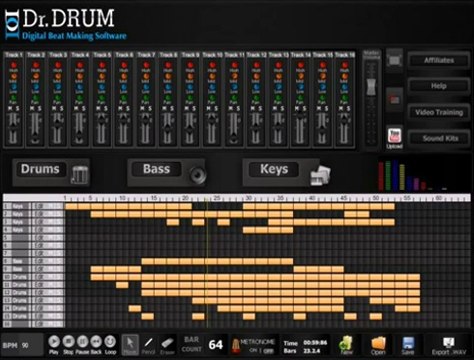Click bar 30 on the timeline ruler
Screen dimensions: 474x360
pyautogui.click(x=249, y=198)
